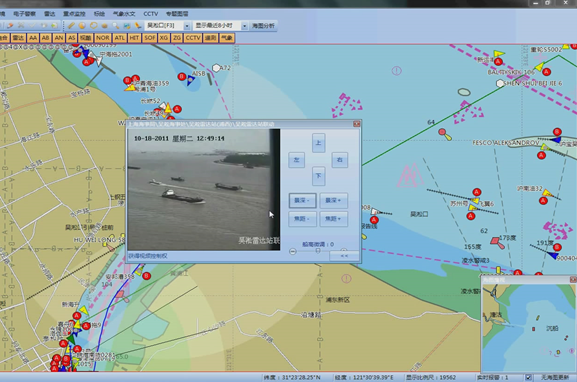Viewport: 577px width, 382px height.
Task: Pick the filled circle drawing tool
Action: (x=82, y=25)
